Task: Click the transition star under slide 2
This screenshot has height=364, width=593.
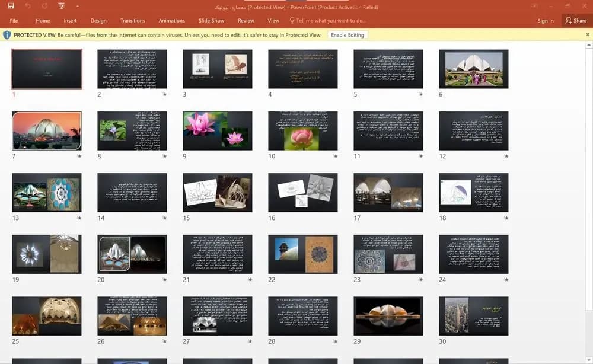Action: pos(164,94)
